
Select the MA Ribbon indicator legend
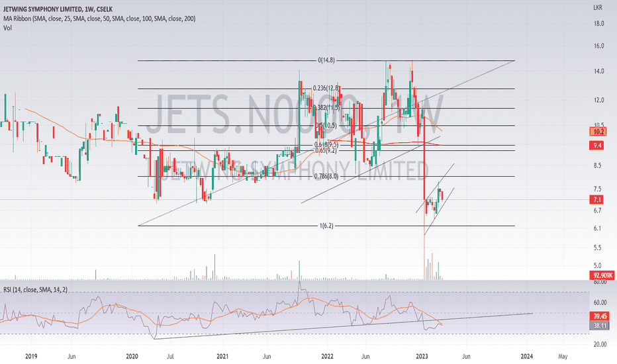(x=99, y=19)
